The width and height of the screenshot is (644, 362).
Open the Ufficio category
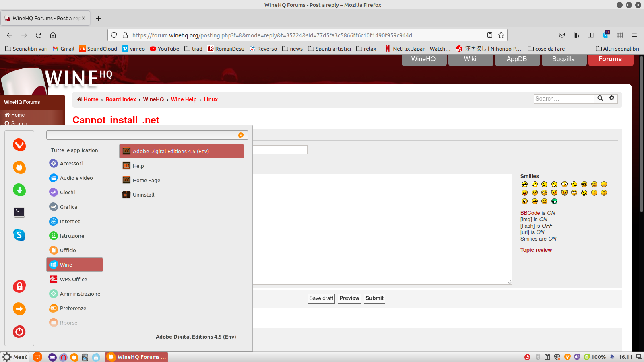(x=75, y=250)
